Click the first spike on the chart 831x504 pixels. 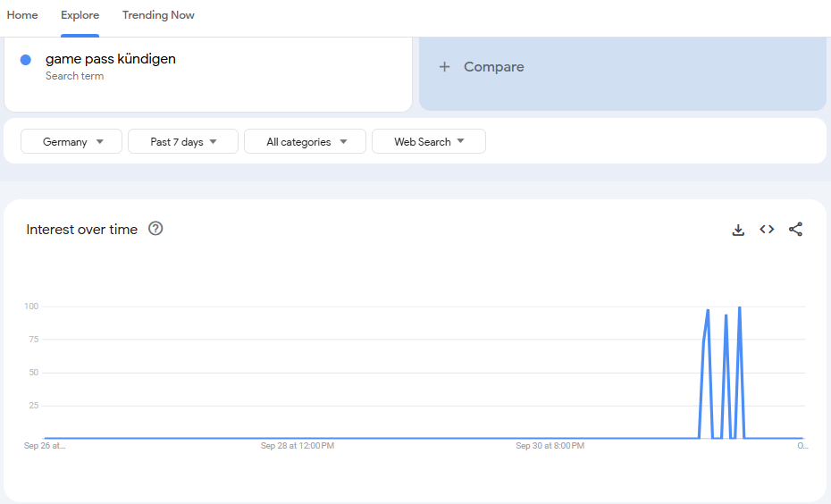click(x=708, y=312)
